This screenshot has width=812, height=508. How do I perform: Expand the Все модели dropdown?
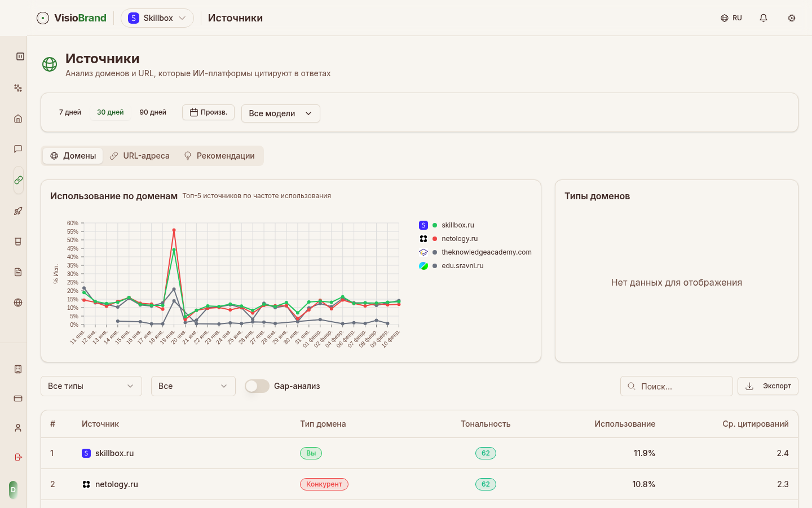(x=280, y=113)
